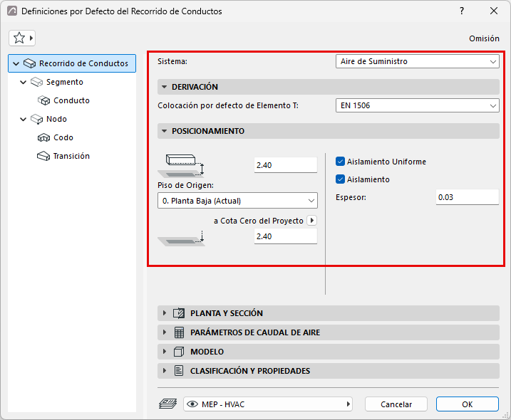
Task: Click the help question mark icon
Action: click(x=462, y=11)
